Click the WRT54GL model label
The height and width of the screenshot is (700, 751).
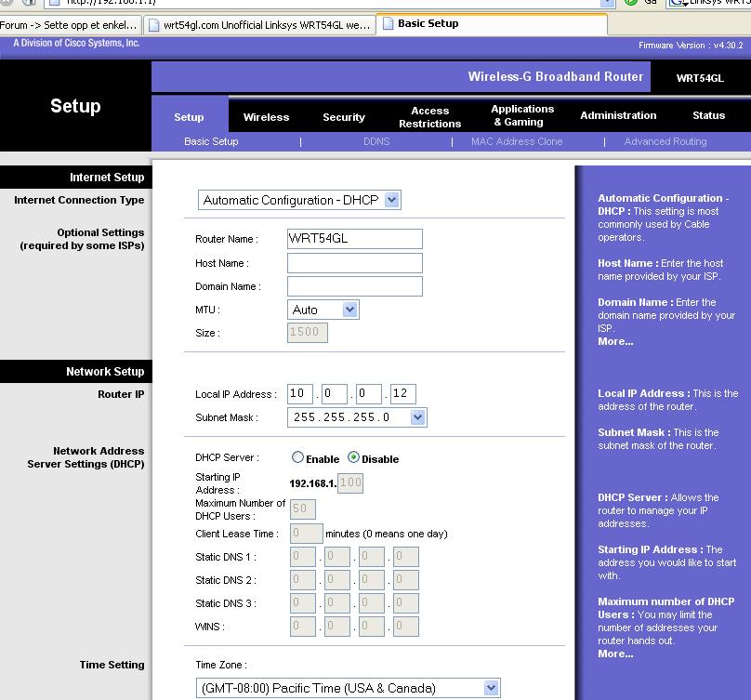(700, 78)
